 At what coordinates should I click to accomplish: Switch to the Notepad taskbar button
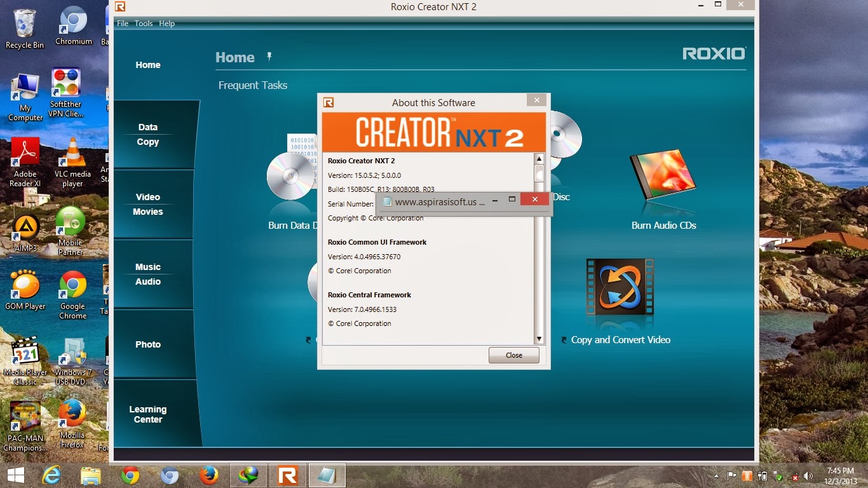pos(327,475)
